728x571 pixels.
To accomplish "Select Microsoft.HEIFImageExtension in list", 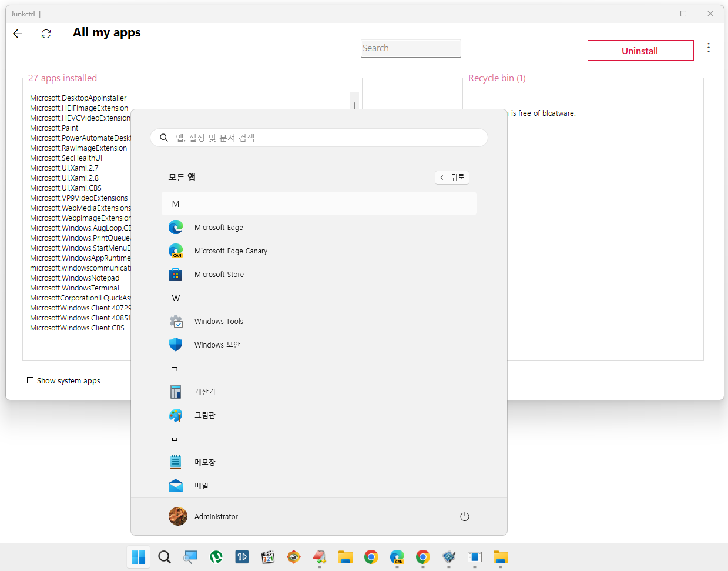I will point(79,108).
